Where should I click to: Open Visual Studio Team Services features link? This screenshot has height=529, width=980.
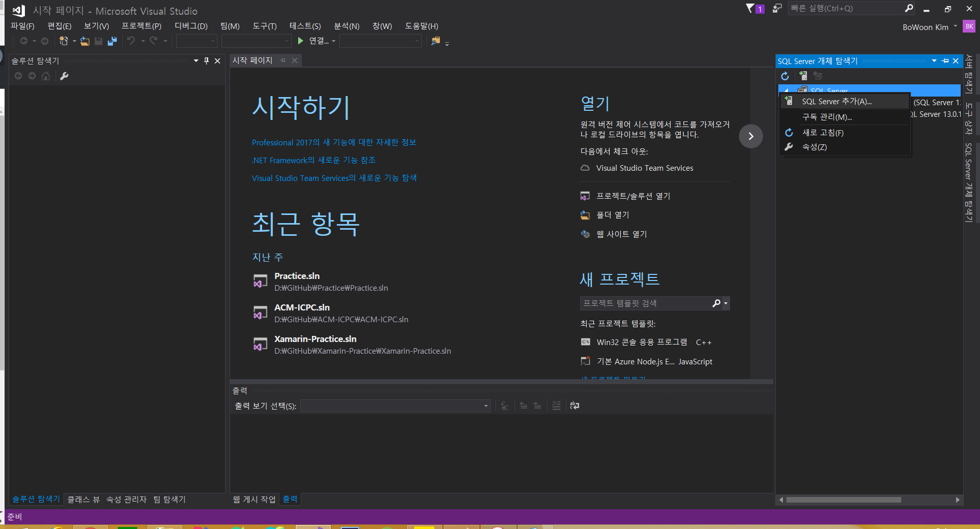tap(334, 178)
